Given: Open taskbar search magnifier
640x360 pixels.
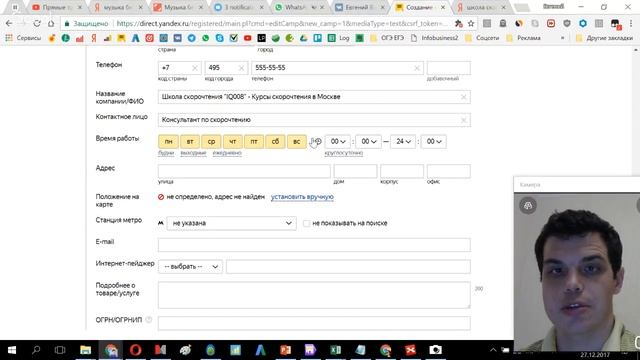Looking at the screenshot, I should [36, 350].
